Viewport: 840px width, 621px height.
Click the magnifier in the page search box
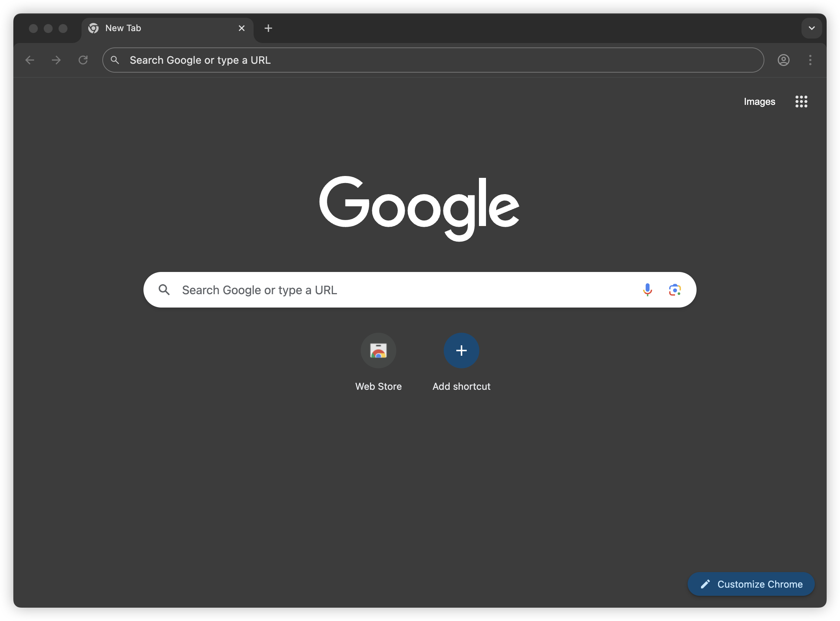coord(164,290)
